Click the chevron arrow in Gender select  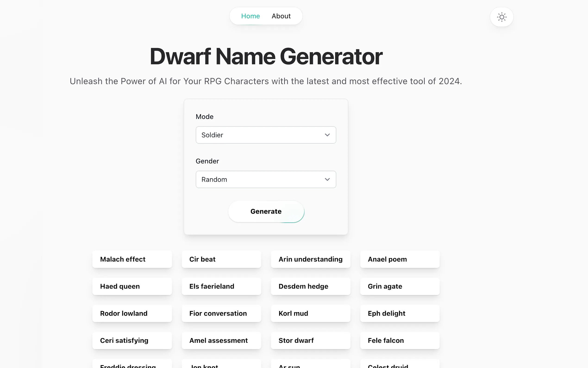tap(327, 179)
